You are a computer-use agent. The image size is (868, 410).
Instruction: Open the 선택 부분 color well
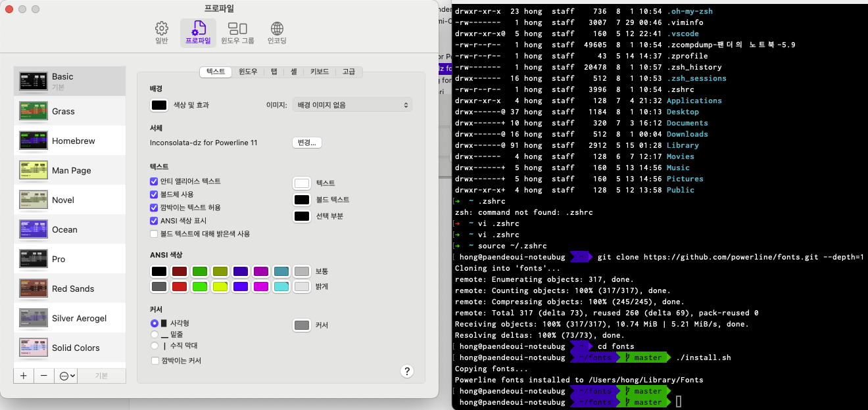[x=302, y=216]
